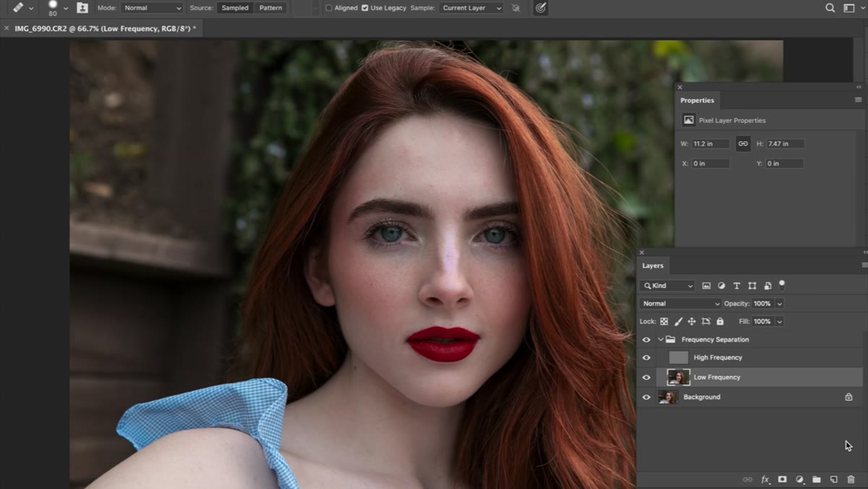Hide the Background layer

pos(647,397)
